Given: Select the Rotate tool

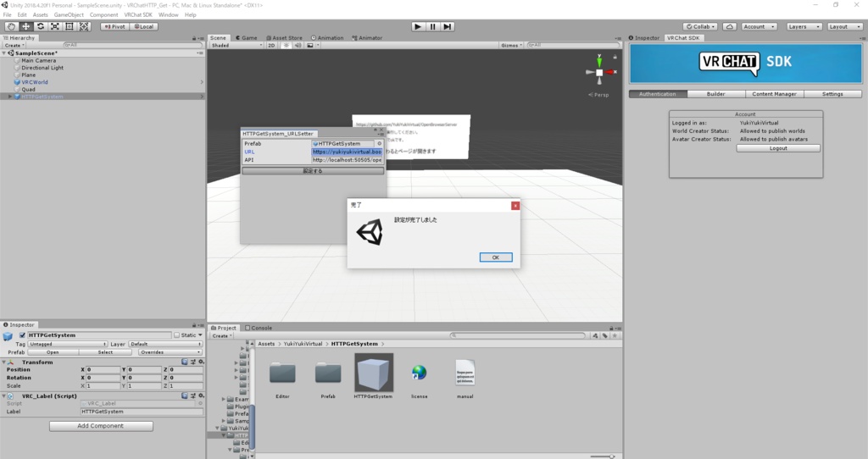Looking at the screenshot, I should coord(41,26).
